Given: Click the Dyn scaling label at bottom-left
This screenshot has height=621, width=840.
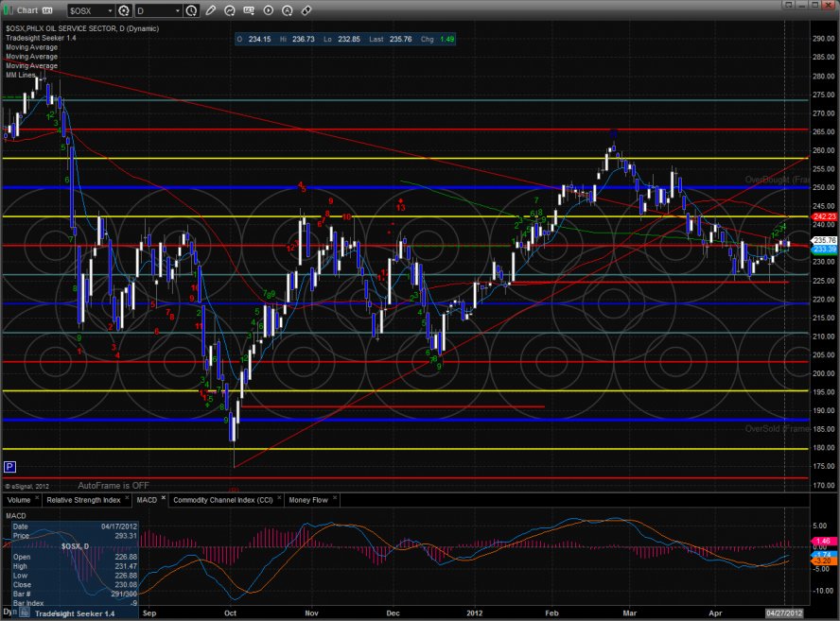Looking at the screenshot, I should (9, 612).
